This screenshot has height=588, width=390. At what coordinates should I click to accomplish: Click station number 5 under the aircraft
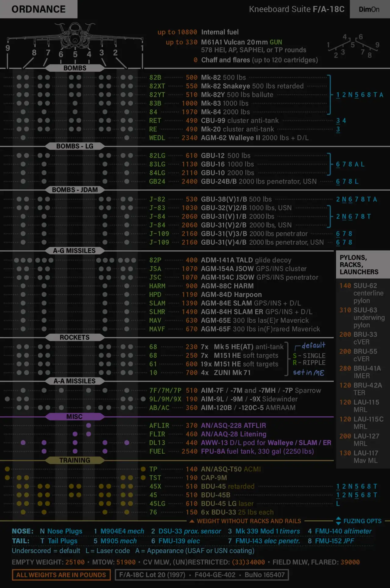click(x=75, y=54)
